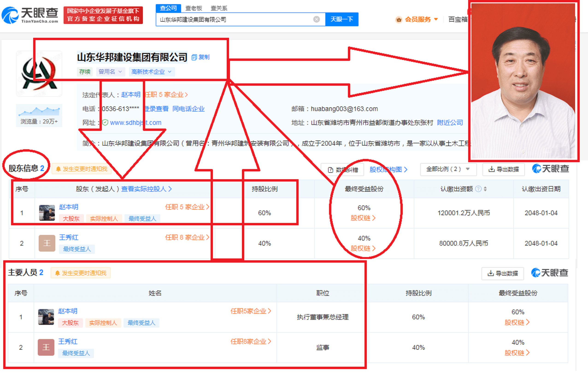Open 股权链 under 40% in shareholder table
The height and width of the screenshot is (381, 588).
click(363, 248)
